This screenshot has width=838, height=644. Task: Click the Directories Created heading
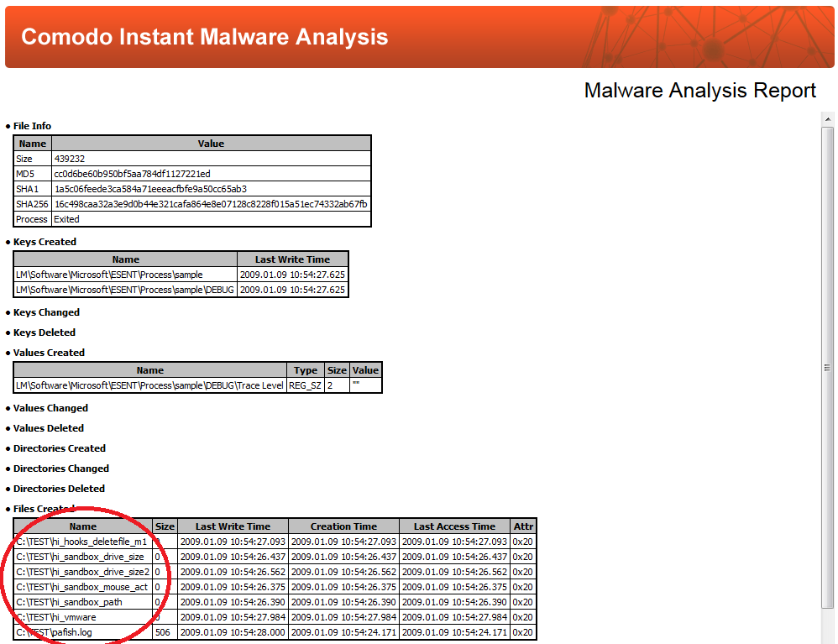[x=60, y=448]
